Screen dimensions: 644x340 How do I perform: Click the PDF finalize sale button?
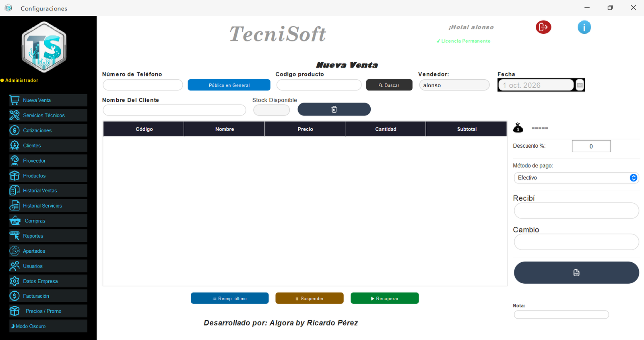(x=576, y=272)
